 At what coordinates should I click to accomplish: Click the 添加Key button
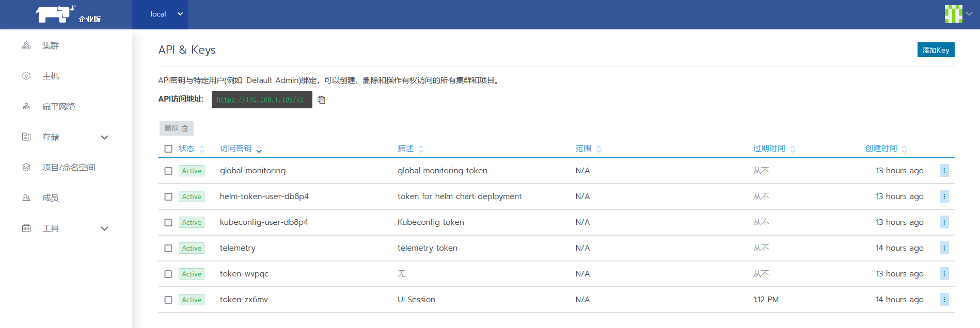[936, 50]
